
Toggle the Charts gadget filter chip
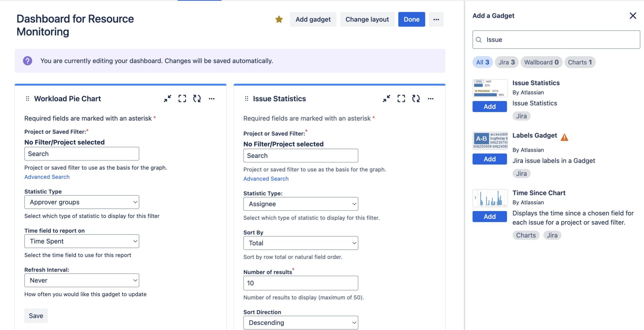580,62
